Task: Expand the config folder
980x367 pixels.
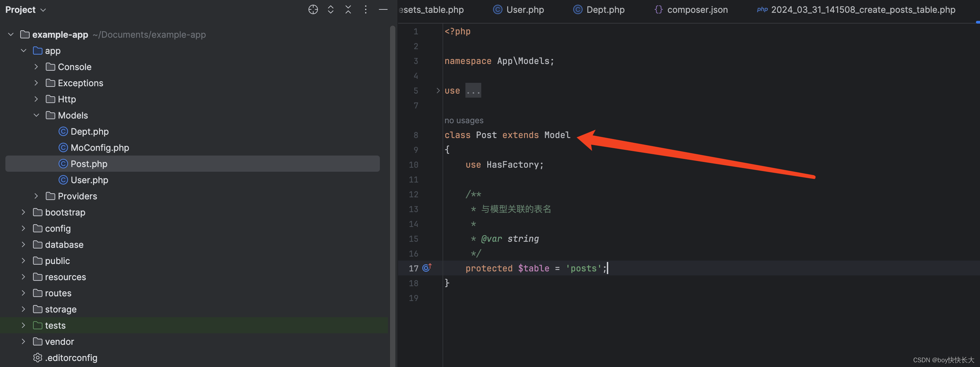Action: [24, 229]
